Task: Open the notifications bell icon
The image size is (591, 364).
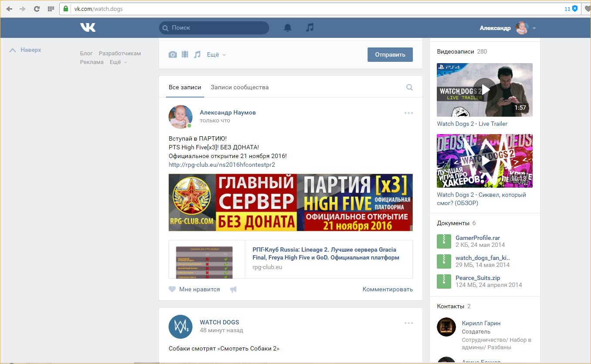Action: (287, 27)
